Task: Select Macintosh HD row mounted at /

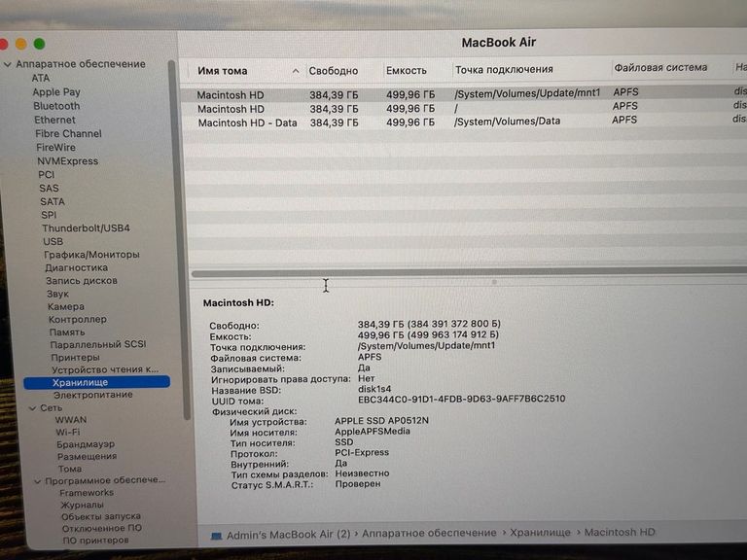Action: coord(463,108)
